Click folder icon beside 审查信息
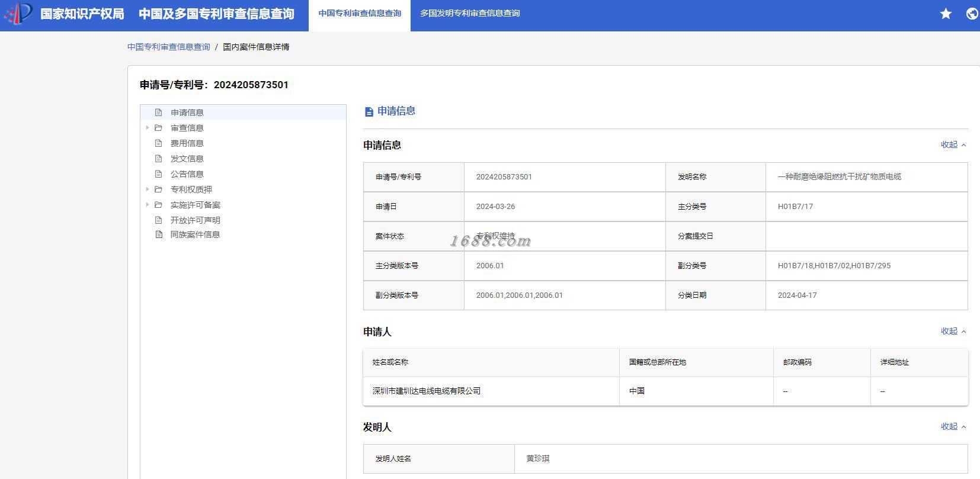Image resolution: width=980 pixels, height=479 pixels. pyautogui.click(x=158, y=128)
